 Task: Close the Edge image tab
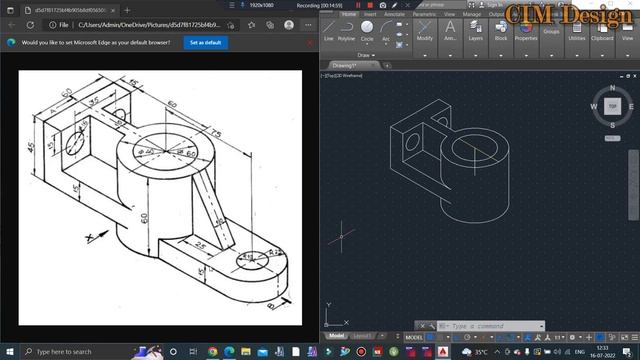[113, 10]
